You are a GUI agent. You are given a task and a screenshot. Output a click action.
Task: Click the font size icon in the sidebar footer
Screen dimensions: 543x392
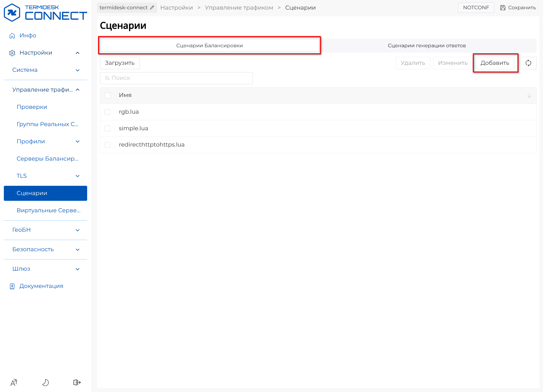click(14, 382)
